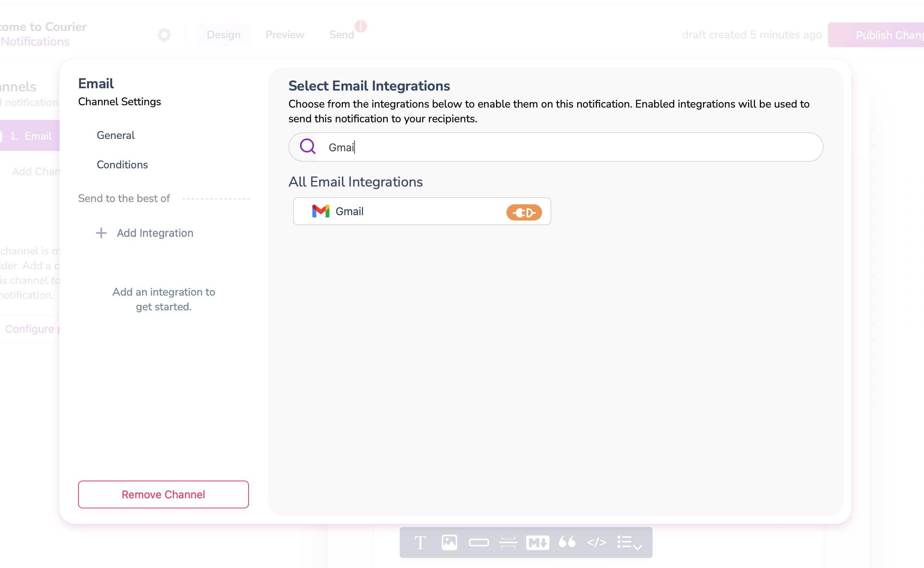Image resolution: width=924 pixels, height=568 pixels.
Task: Click the Markdown block icon
Action: click(x=537, y=542)
